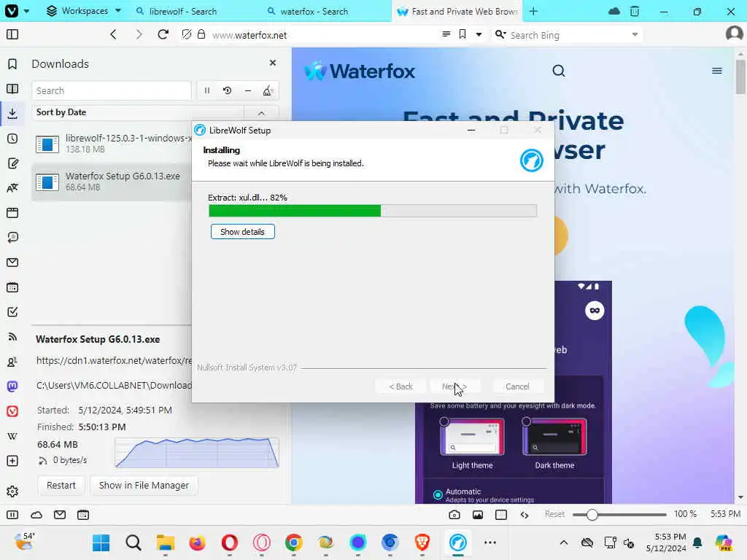Viewport: 747px width, 560px height.
Task: Open the search icon on Waterfox site
Action: (558, 71)
